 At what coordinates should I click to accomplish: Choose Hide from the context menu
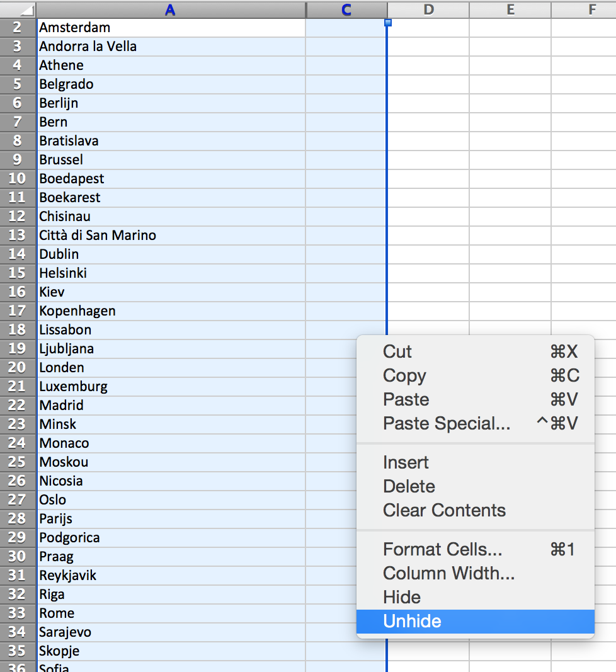[402, 597]
